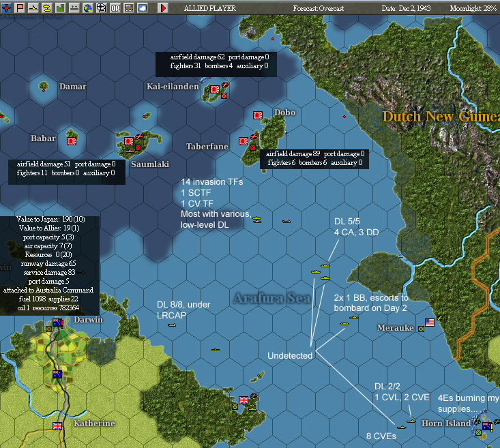Click the Saumlaki map label
The image size is (500, 448).
150,164
